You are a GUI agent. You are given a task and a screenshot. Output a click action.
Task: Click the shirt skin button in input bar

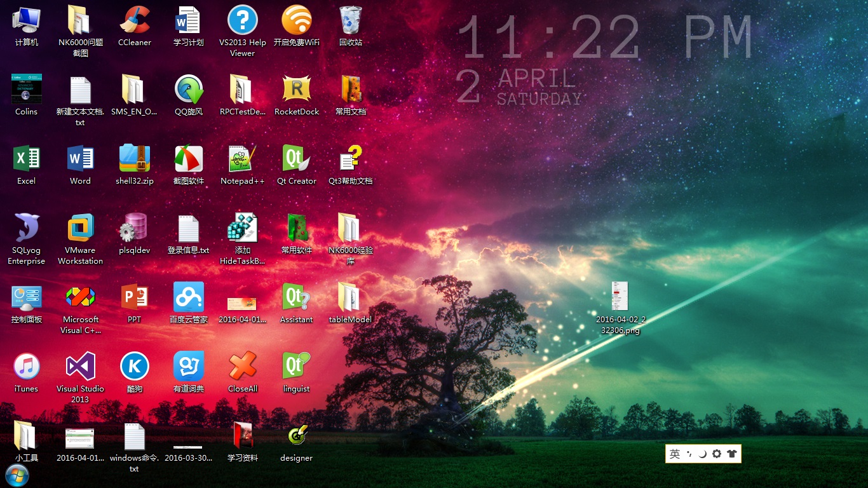click(731, 454)
